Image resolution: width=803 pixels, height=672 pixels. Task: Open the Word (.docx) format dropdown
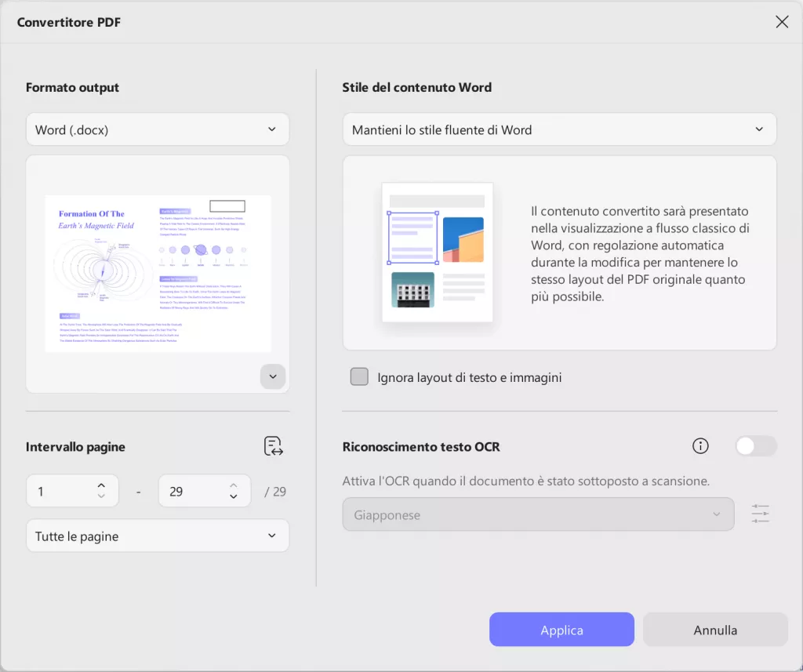point(157,129)
